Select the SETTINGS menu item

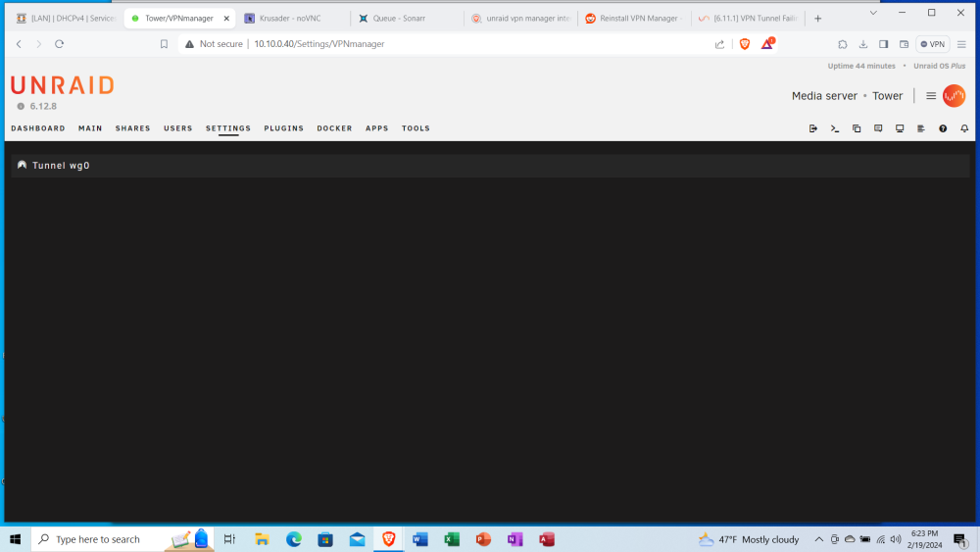228,128
